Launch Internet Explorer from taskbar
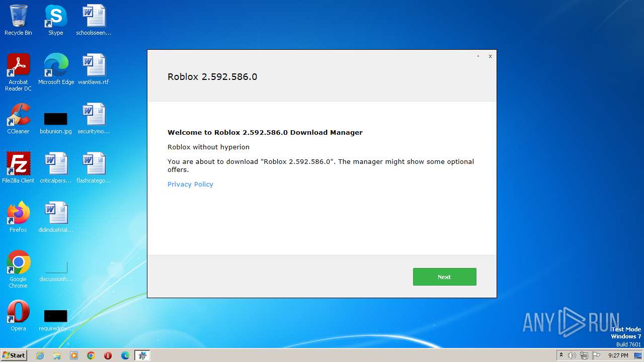The image size is (644, 362). [40, 355]
